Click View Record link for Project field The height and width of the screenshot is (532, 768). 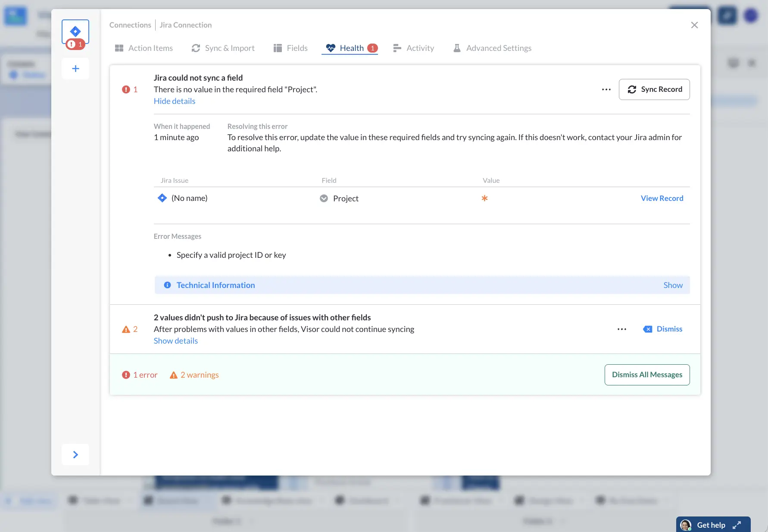662,198
